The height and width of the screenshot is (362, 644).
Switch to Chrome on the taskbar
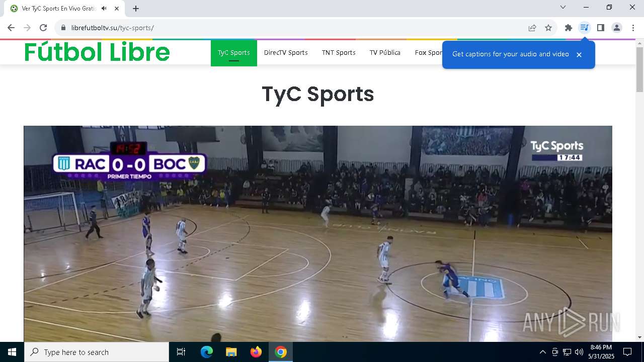pyautogui.click(x=281, y=352)
